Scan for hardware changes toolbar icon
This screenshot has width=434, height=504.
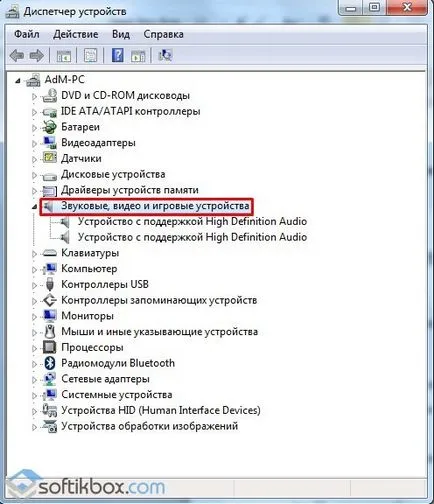pos(165,55)
